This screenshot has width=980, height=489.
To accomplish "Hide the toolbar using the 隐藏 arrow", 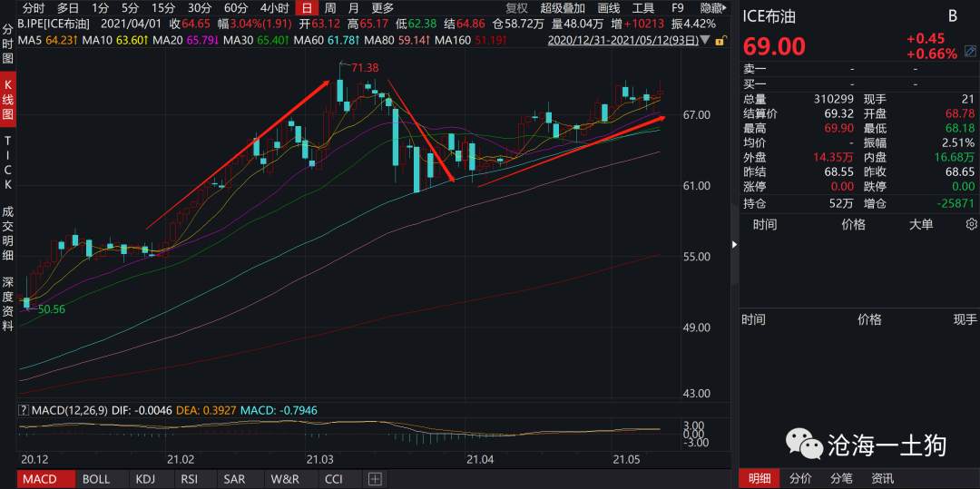I will point(714,8).
